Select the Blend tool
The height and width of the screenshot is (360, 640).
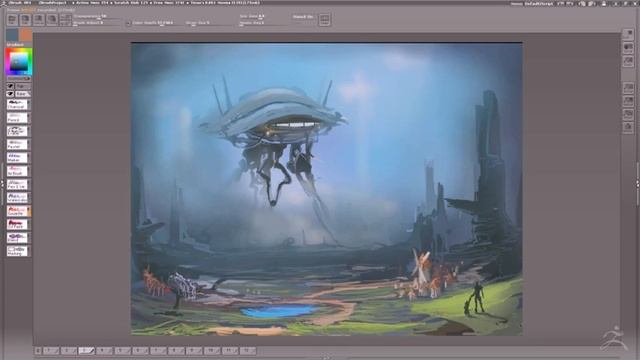(x=17, y=238)
